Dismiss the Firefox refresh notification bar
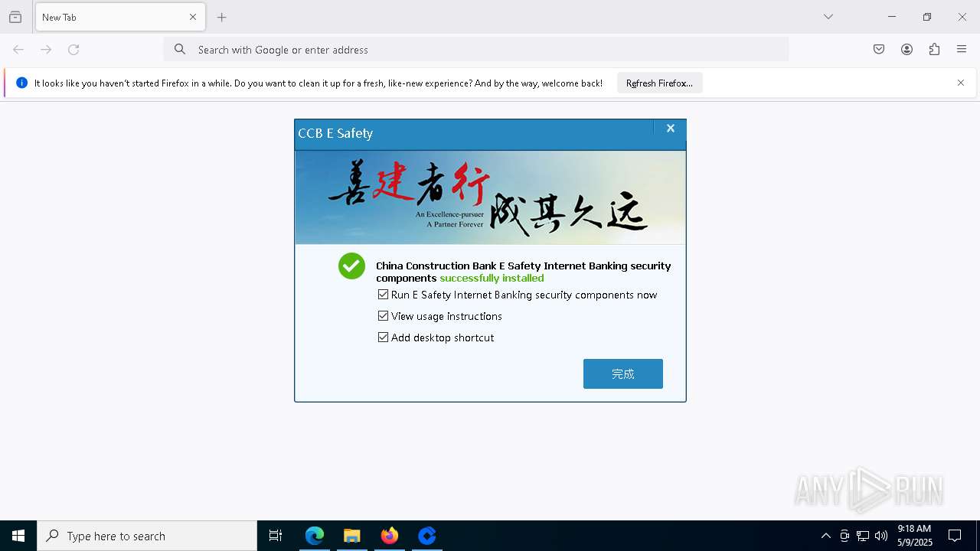 pyautogui.click(x=961, y=83)
